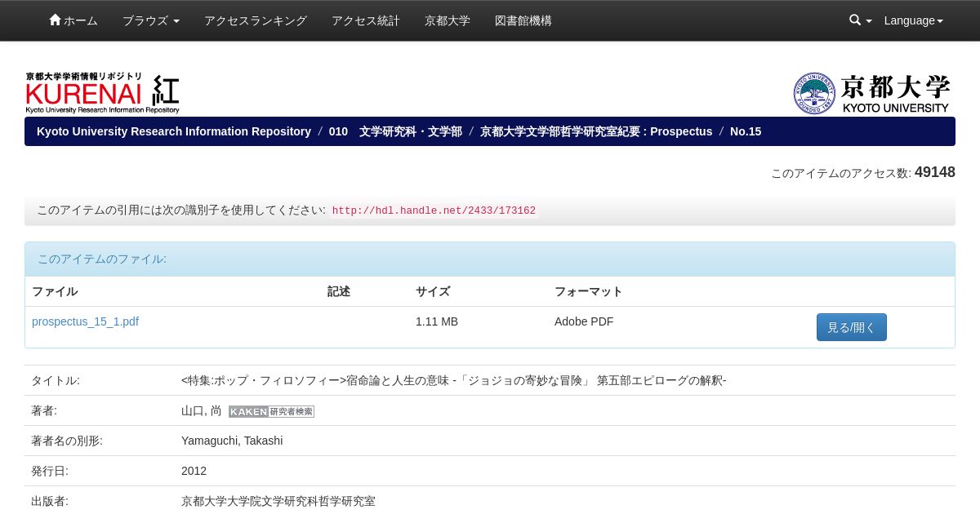This screenshot has width=980, height=514.
Task: Click the Adobe PDF format cell
Action: 584,321
